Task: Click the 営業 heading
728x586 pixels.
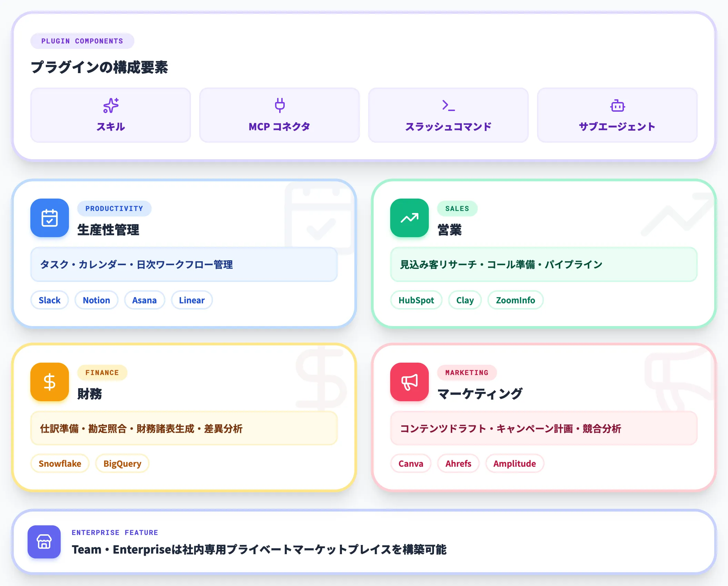Action: [450, 230]
